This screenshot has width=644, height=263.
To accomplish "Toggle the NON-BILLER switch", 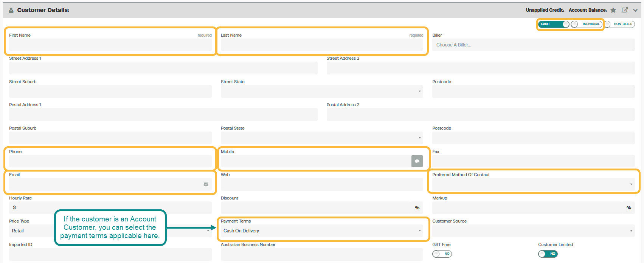I will click(x=619, y=24).
